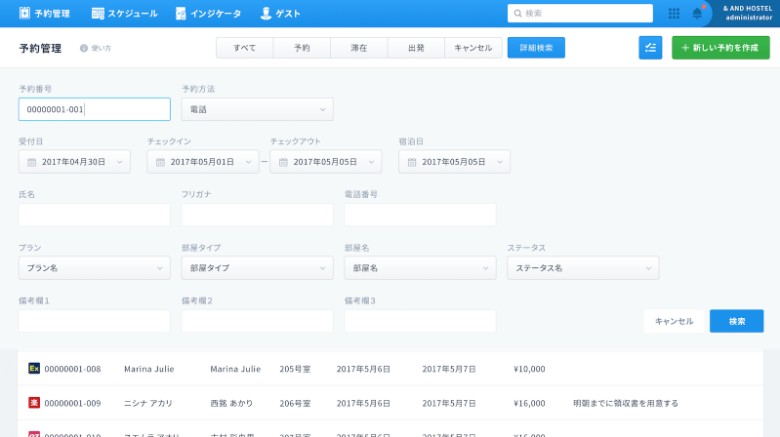Expand the 予約方法 dropdown showing 電話
This screenshot has height=437, width=780.
point(257,109)
